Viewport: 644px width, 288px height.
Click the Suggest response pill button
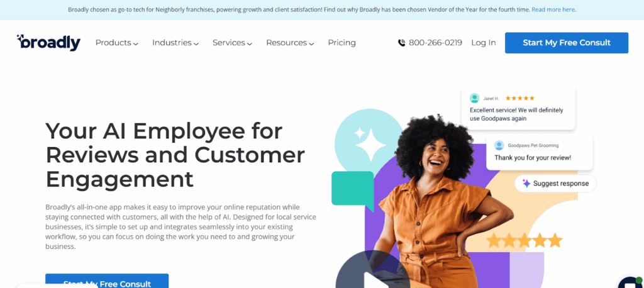pos(555,184)
